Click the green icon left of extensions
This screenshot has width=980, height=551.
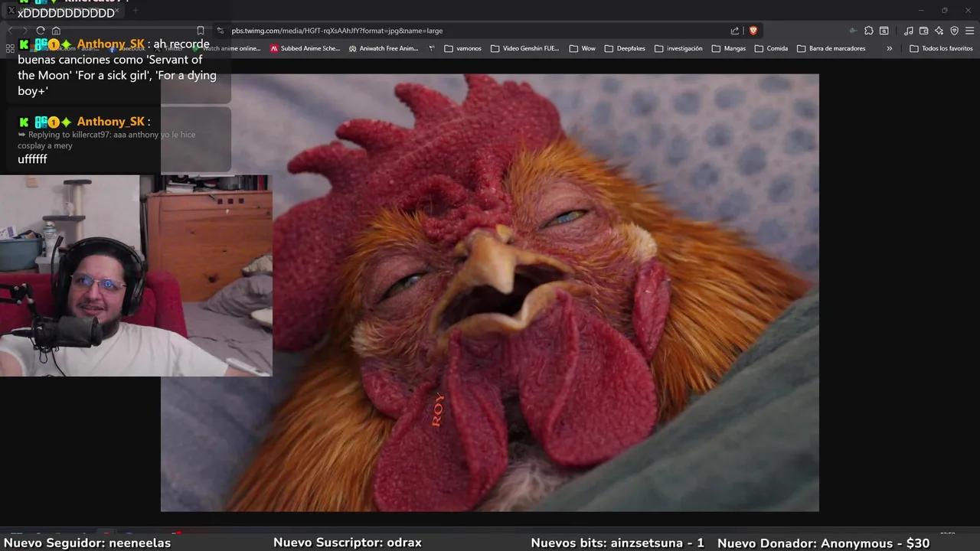(852, 31)
